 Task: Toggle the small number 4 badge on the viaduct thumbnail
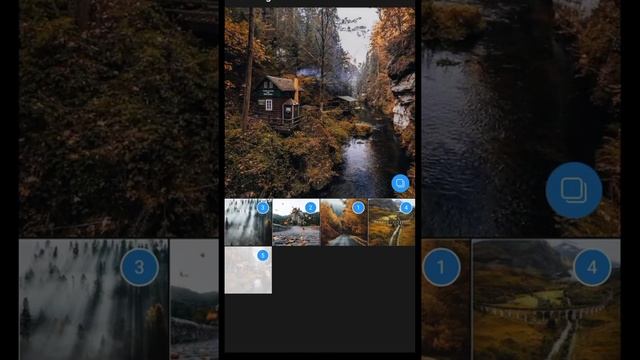point(406,208)
